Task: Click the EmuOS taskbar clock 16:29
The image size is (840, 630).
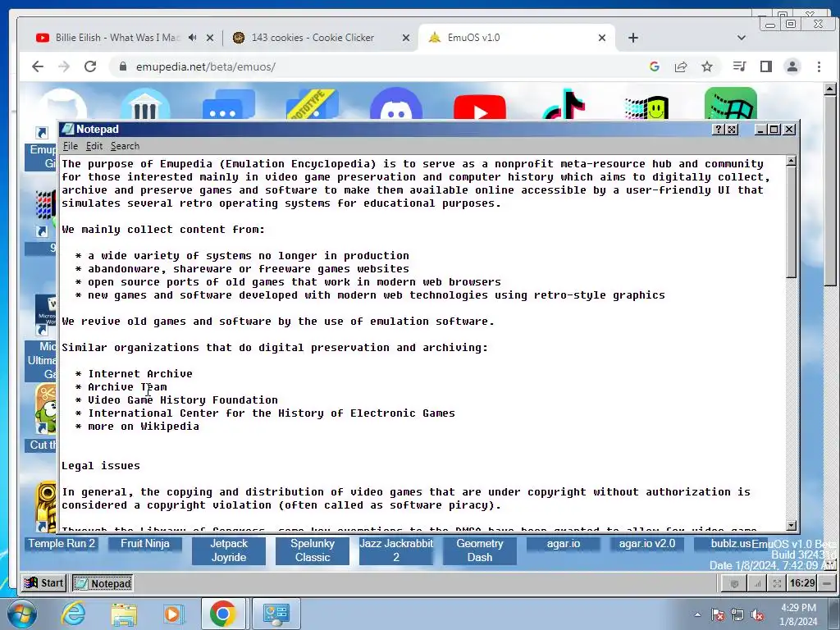Action: click(x=802, y=583)
